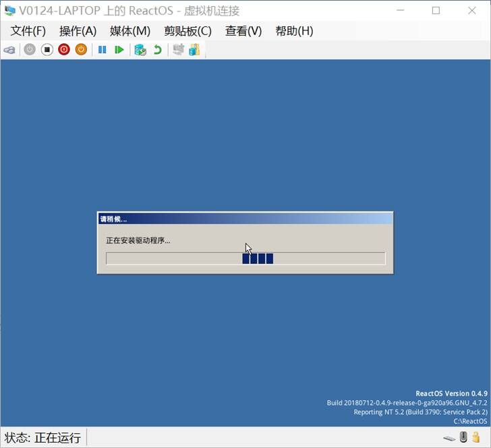Open the 帮助(H) menu
This screenshot has width=491, height=448.
pyautogui.click(x=294, y=31)
